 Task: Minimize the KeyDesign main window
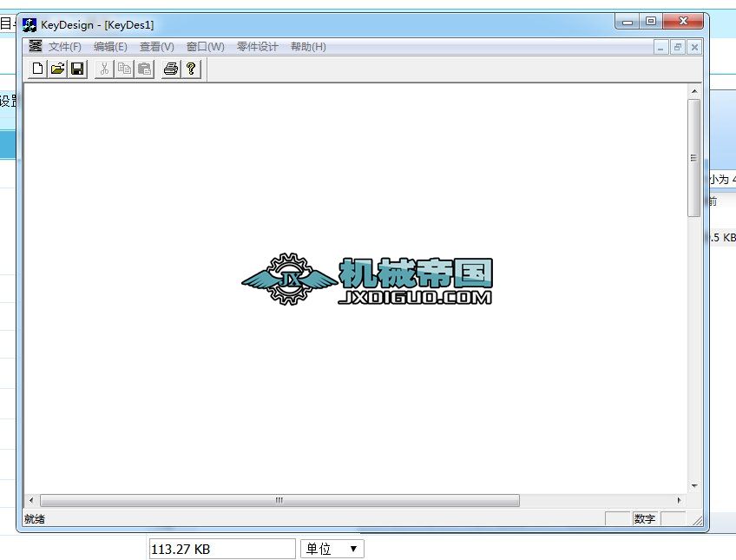[628, 22]
